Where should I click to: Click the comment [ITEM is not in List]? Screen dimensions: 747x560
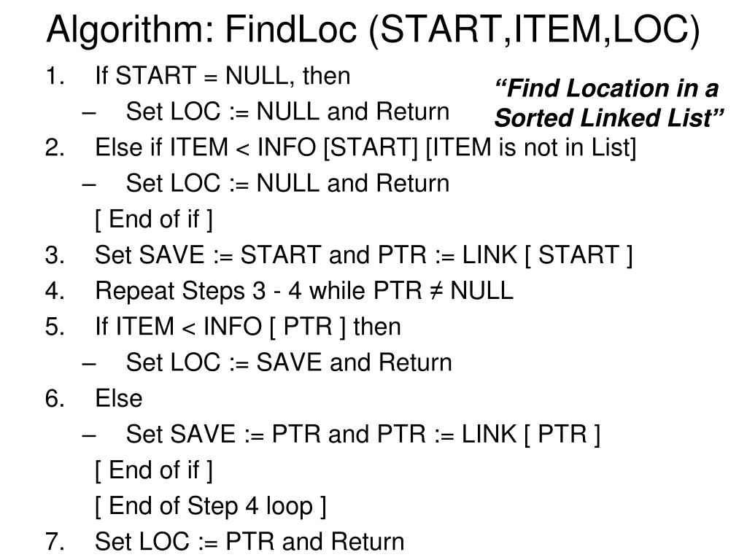(x=531, y=147)
